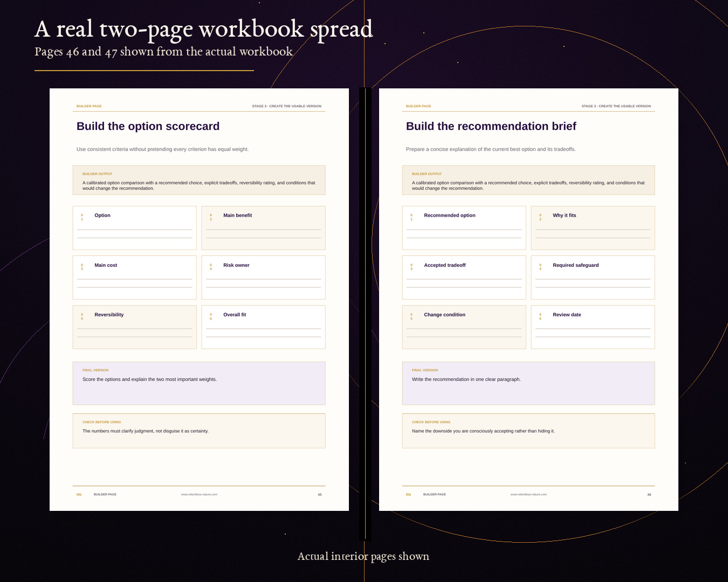The image size is (728, 582).
Task: Click the "FINAL VERSION" label on the scorecard page
Action: pyautogui.click(x=95, y=370)
